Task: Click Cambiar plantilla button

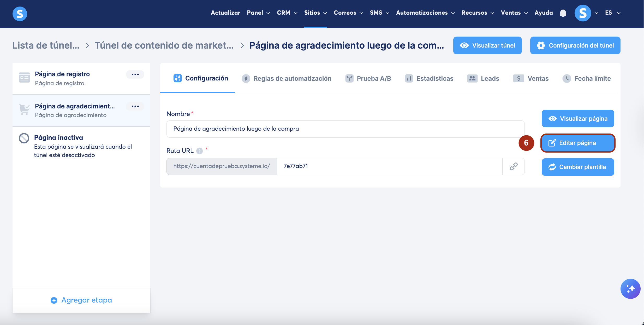Action: [x=577, y=167]
